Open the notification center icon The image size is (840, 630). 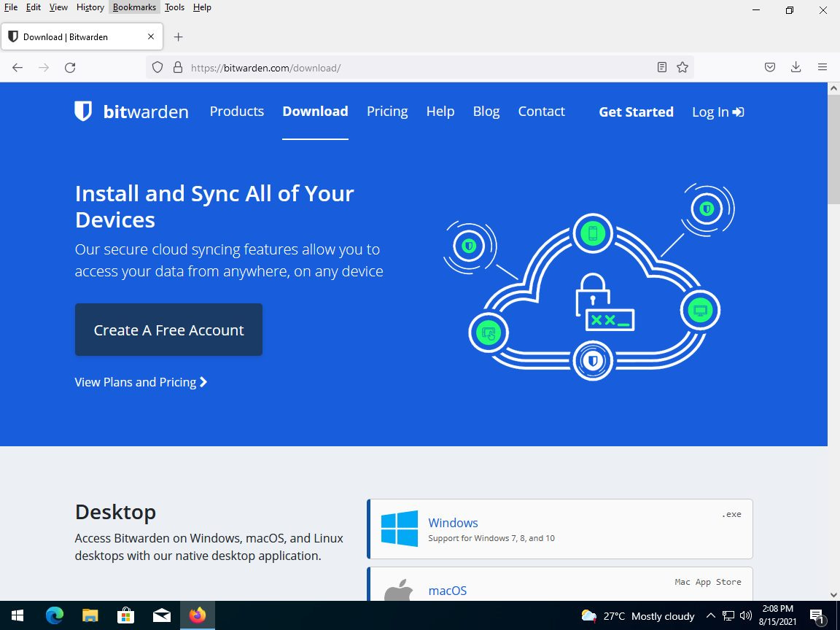pyautogui.click(x=817, y=616)
